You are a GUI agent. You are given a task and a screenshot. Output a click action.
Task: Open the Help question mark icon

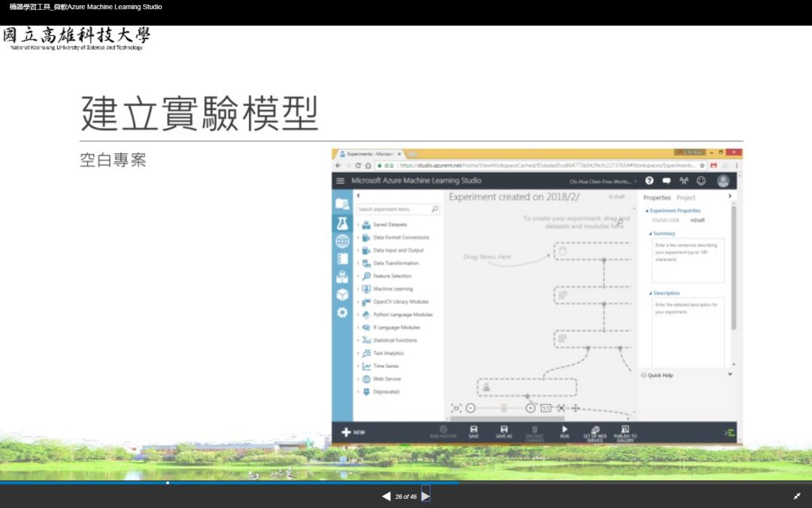click(650, 181)
